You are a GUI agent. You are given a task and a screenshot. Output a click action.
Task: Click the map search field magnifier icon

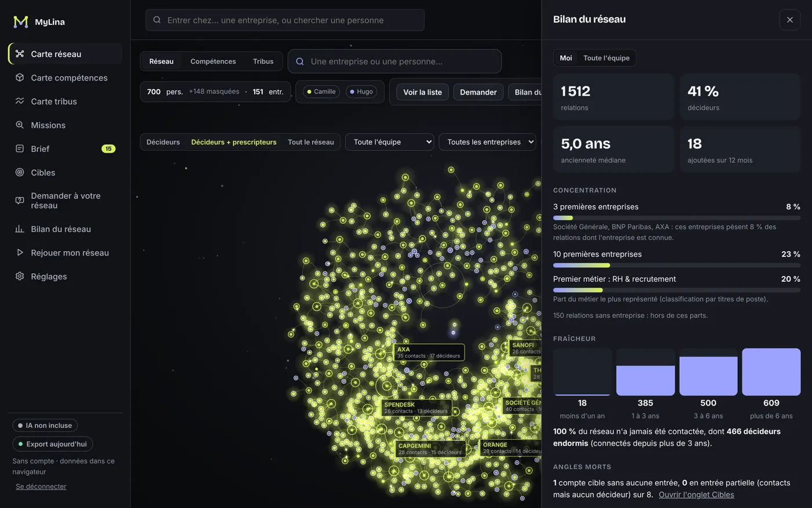300,61
